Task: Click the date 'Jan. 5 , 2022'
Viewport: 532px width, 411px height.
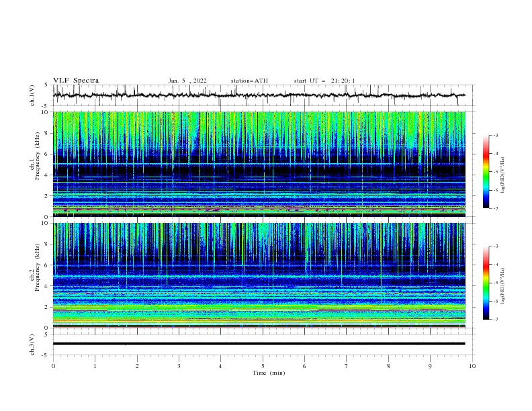Action: tap(187, 81)
